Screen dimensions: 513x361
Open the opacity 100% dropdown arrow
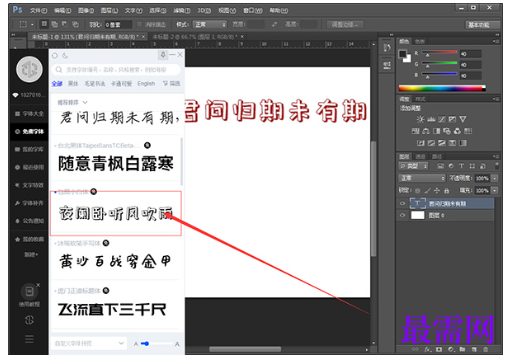click(x=495, y=178)
